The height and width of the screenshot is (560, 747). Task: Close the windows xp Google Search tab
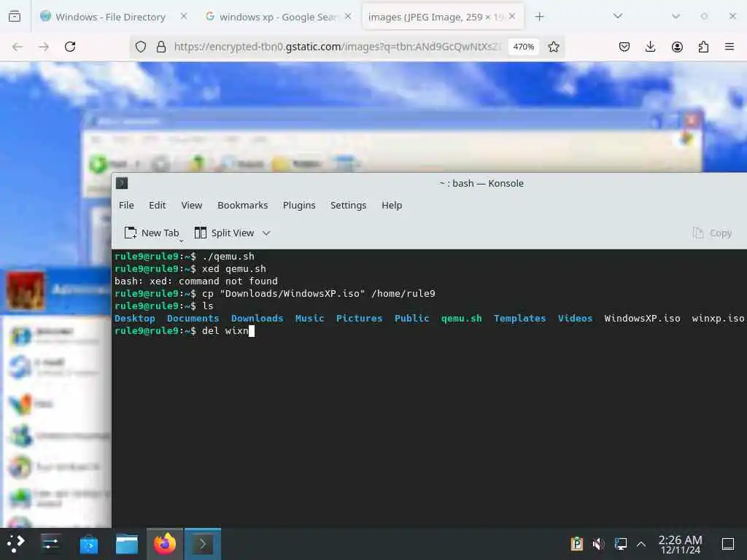(348, 16)
